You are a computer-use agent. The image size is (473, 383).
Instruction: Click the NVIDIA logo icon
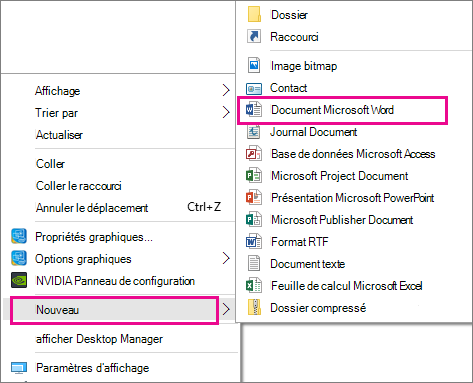point(19,280)
